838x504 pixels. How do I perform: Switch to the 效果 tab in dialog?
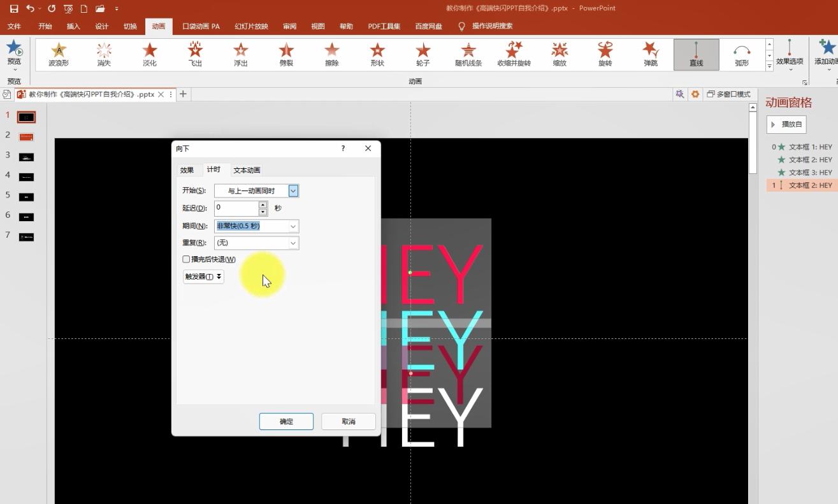click(187, 170)
